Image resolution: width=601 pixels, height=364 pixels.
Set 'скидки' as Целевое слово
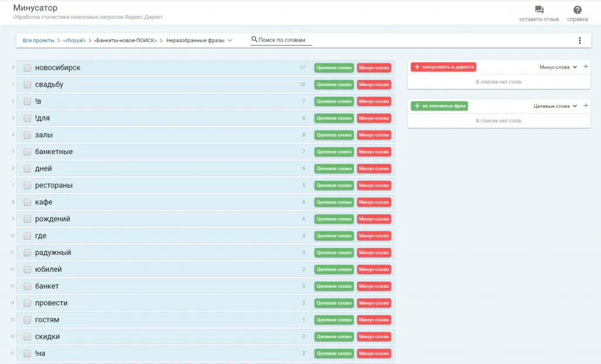(x=334, y=337)
